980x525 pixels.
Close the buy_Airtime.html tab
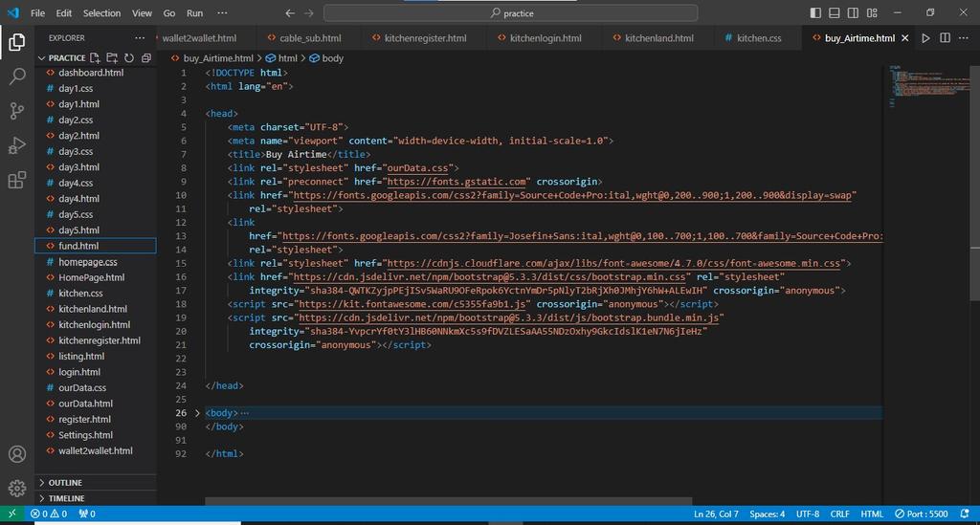pyautogui.click(x=904, y=38)
